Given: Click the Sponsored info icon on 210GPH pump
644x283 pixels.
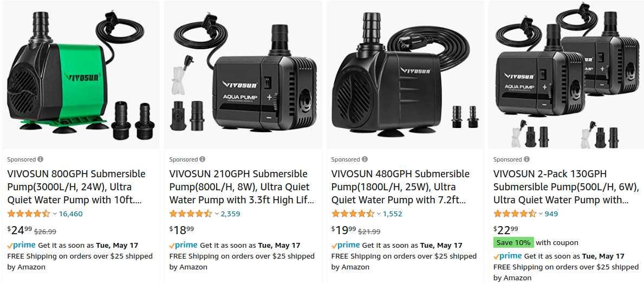Looking at the screenshot, I should pyautogui.click(x=203, y=159).
